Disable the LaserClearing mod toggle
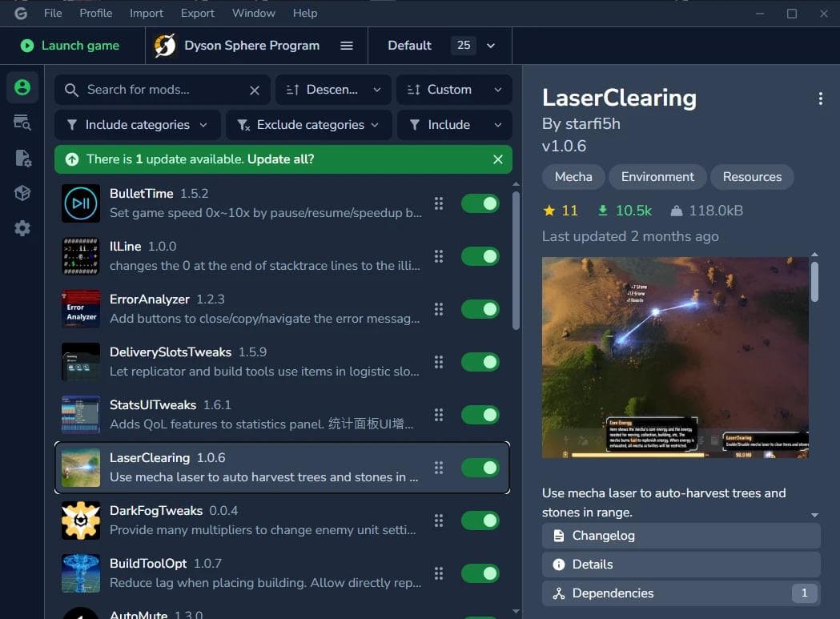The height and width of the screenshot is (619, 840). pyautogui.click(x=480, y=468)
